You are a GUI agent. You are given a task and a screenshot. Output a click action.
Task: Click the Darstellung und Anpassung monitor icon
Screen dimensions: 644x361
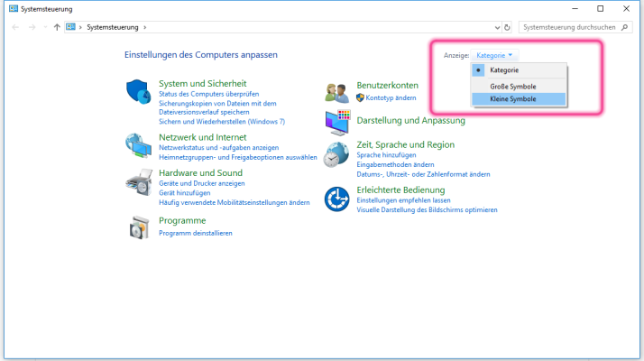click(x=336, y=121)
